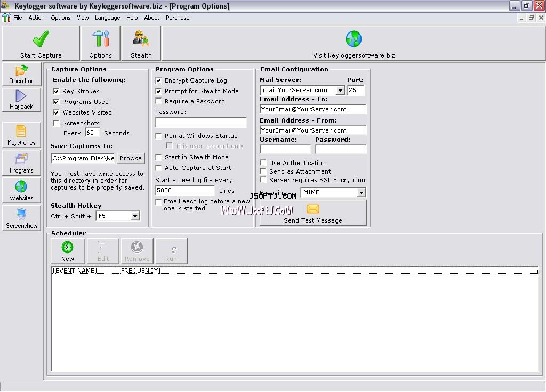Click the Port number field
Image resolution: width=546 pixels, height=392 pixels.
356,91
